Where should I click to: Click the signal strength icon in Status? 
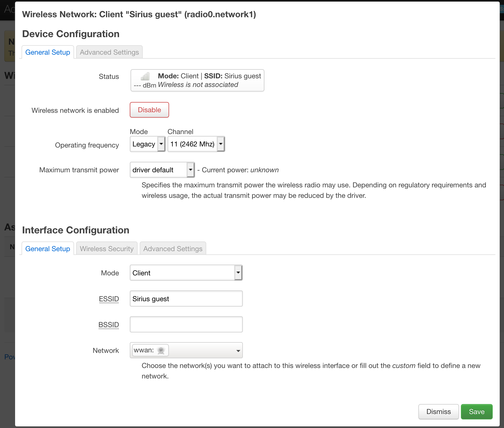[145, 76]
